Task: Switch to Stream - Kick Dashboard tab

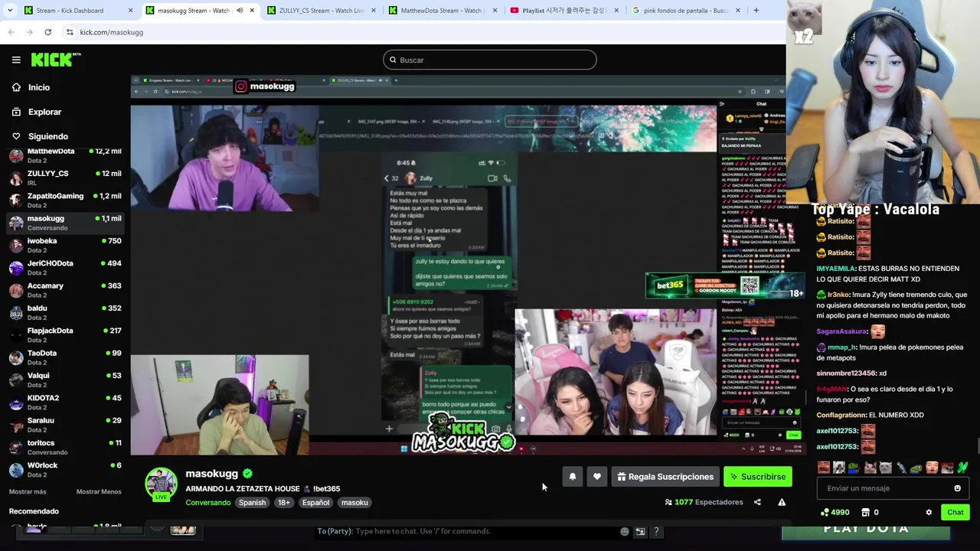Action: (70, 11)
